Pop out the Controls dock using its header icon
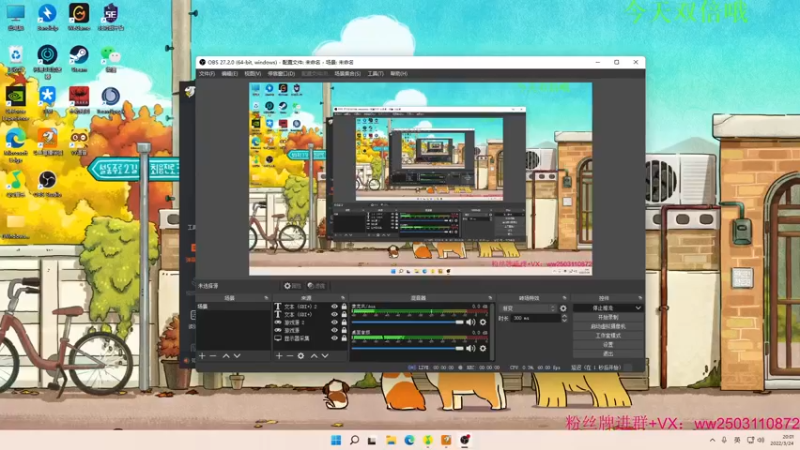The image size is (800, 450). [x=640, y=297]
